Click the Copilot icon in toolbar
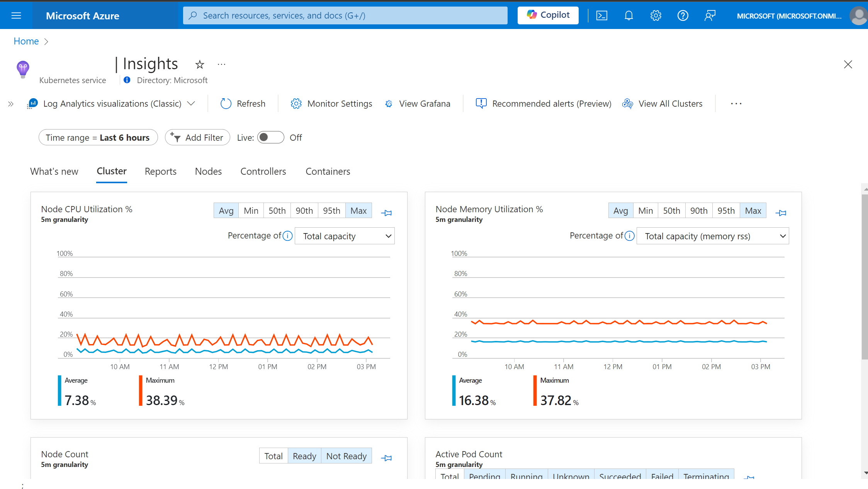The width and height of the screenshot is (868, 489). [547, 15]
